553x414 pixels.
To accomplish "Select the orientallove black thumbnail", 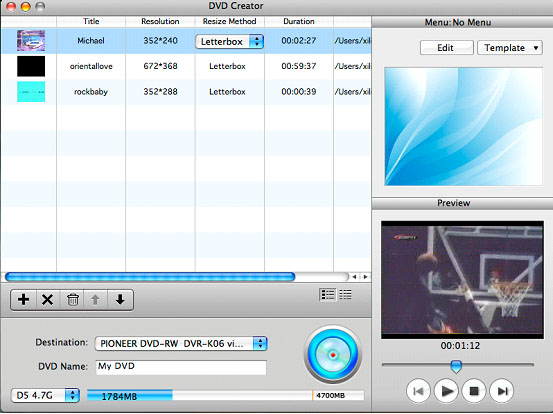I will pos(31,66).
